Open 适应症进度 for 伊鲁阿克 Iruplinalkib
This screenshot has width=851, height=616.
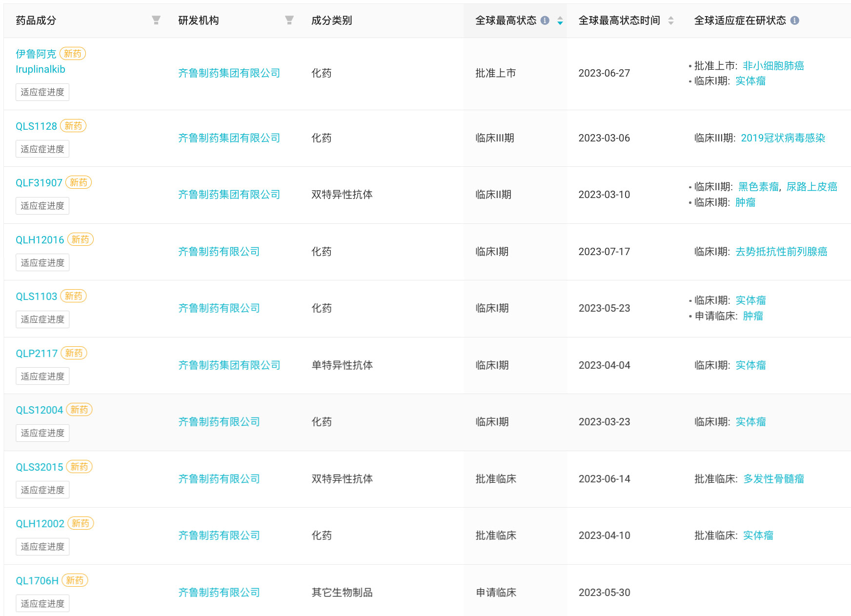coord(42,92)
